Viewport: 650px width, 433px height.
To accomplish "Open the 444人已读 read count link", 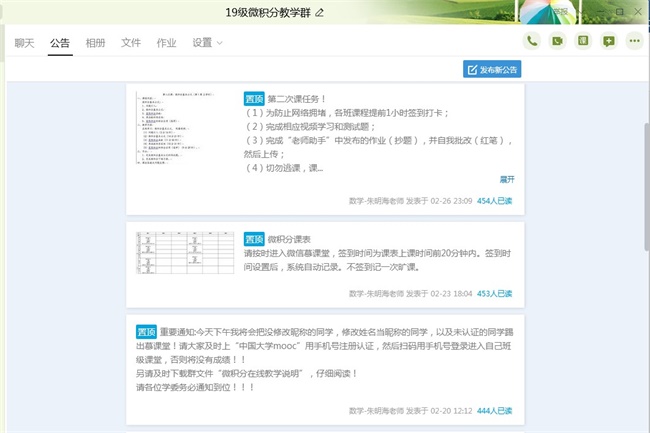I will click(494, 411).
